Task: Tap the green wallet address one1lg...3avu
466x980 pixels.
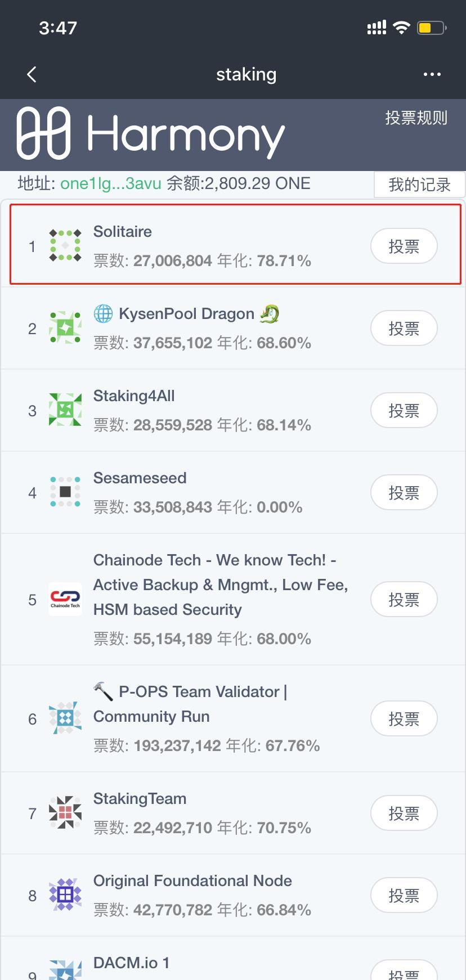Action: click(x=111, y=183)
